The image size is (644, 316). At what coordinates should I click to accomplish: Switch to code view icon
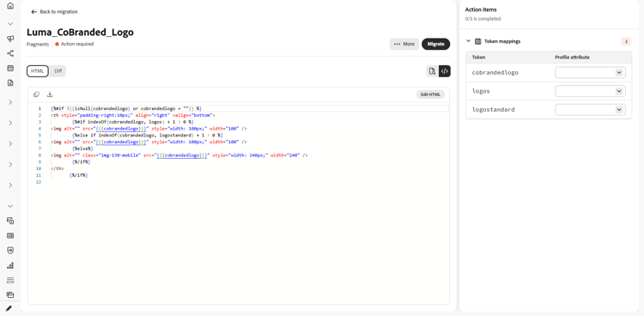[445, 71]
